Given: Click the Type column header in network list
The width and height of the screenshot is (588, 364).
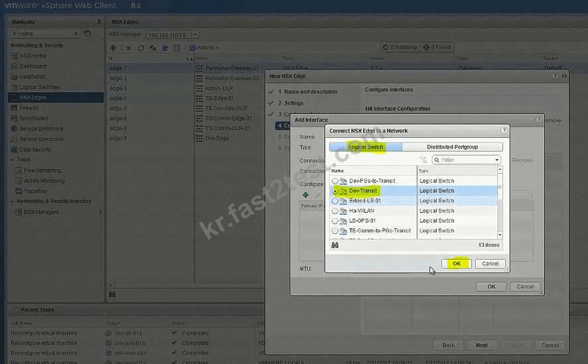Looking at the screenshot, I should click(x=457, y=171).
